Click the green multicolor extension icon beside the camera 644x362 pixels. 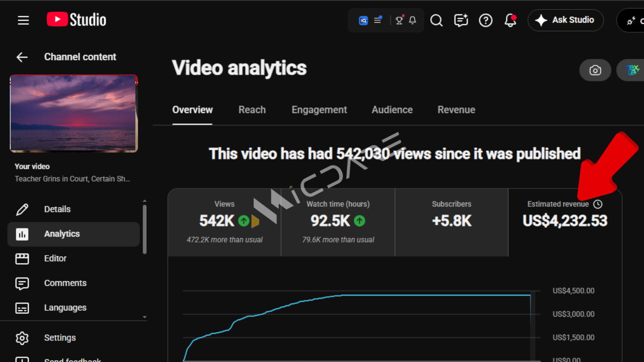(632, 70)
